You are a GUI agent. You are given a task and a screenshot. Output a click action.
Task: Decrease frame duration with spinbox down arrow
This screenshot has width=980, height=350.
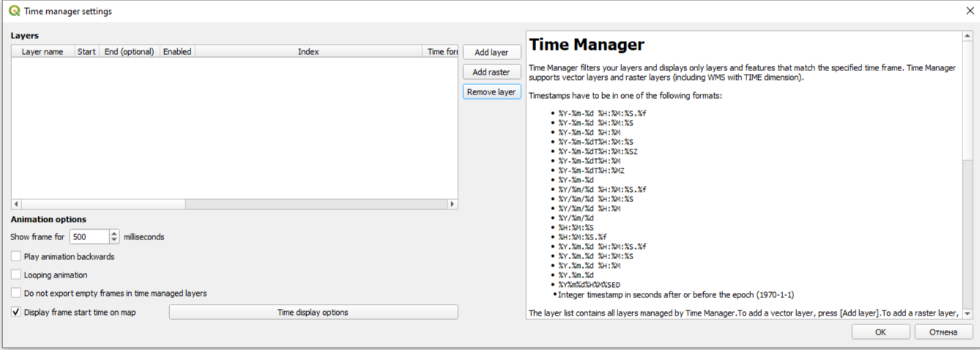(114, 241)
